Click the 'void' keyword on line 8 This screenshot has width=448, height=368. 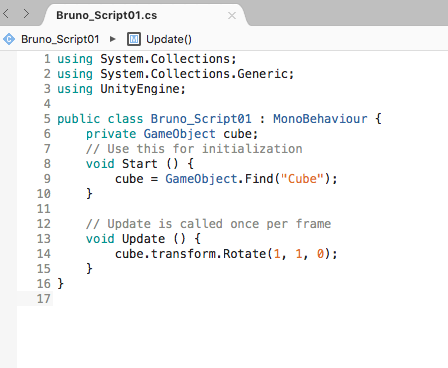click(x=100, y=164)
